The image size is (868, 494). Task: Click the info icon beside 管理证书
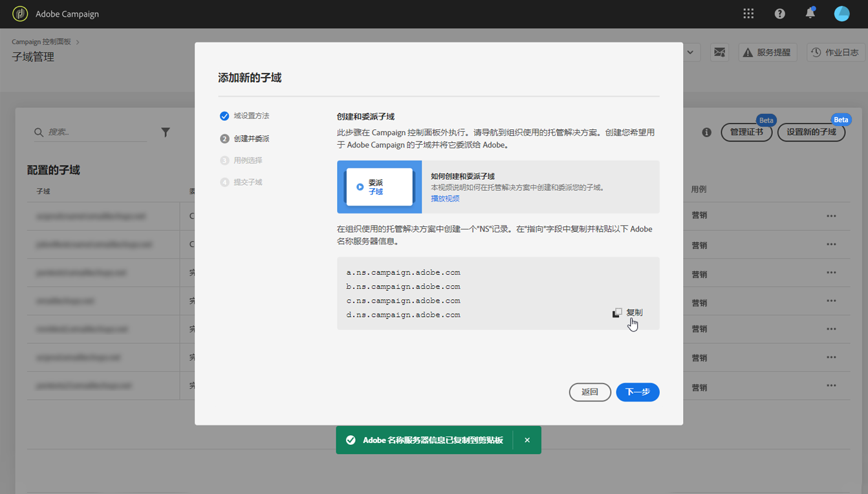706,132
